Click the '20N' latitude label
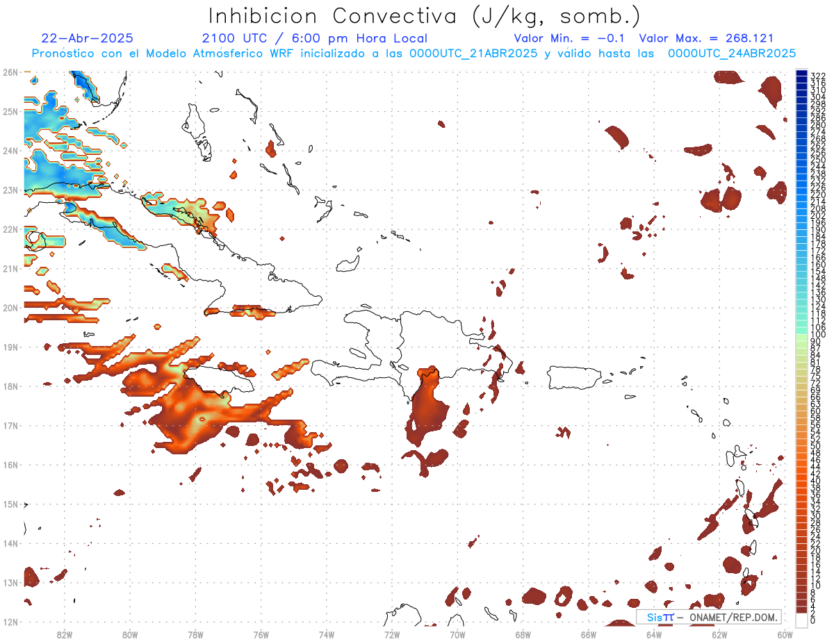This screenshot has height=644, width=834. (10, 308)
